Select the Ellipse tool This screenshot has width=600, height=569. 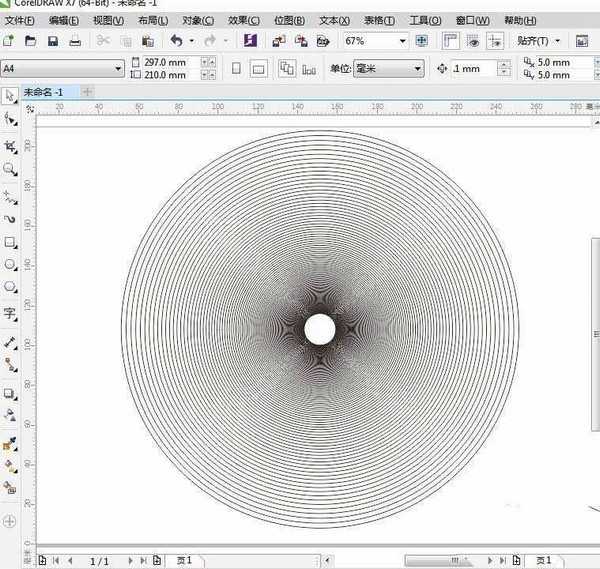coord(10,266)
